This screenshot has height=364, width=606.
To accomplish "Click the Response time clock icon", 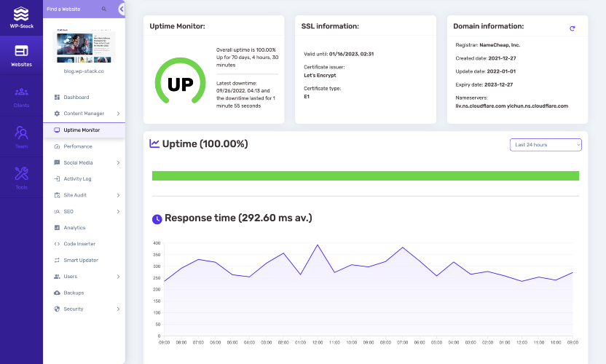I will click(x=157, y=219).
